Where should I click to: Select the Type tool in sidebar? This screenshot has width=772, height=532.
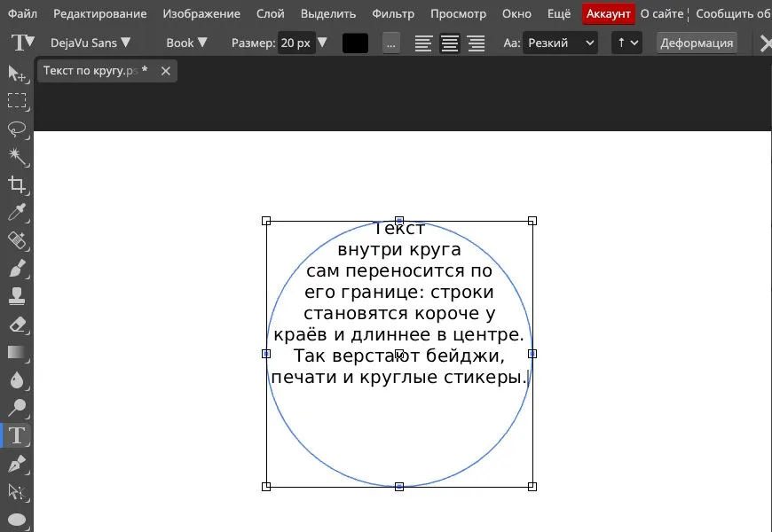point(17,435)
